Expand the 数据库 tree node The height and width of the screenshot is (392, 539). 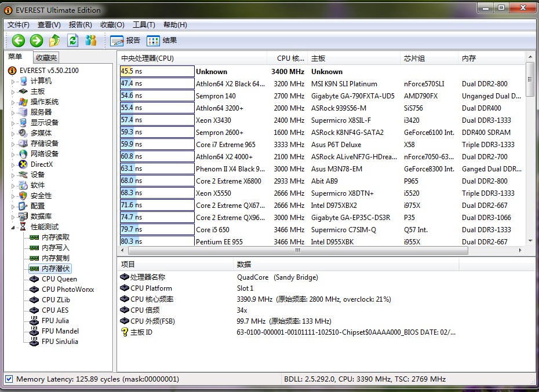(13, 217)
